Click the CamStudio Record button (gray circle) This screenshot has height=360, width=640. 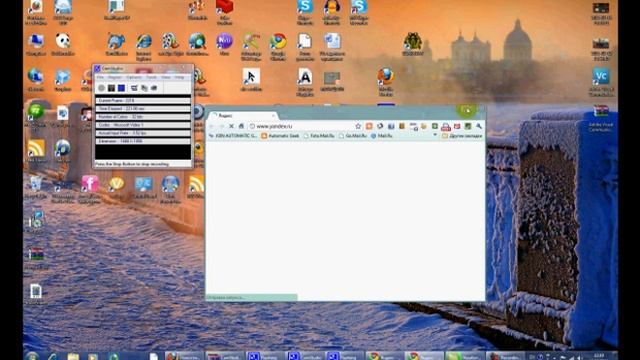[x=101, y=88]
